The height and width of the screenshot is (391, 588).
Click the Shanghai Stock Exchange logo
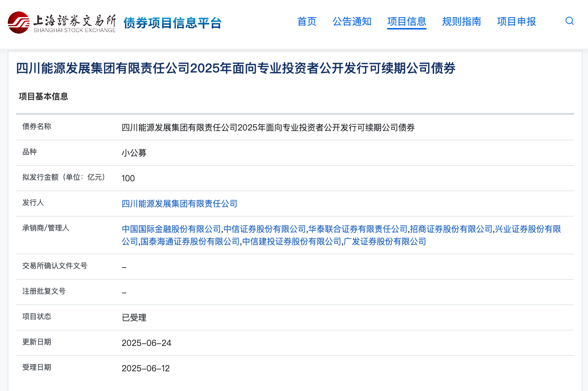[62, 22]
